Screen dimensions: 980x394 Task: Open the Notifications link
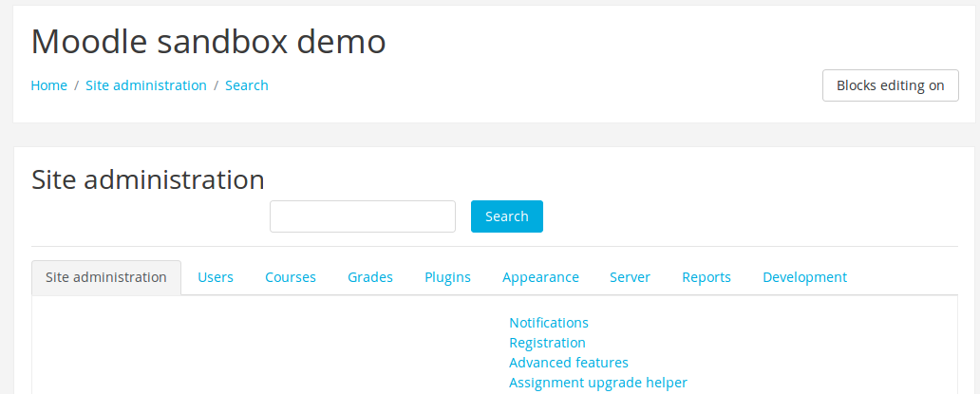[549, 323]
